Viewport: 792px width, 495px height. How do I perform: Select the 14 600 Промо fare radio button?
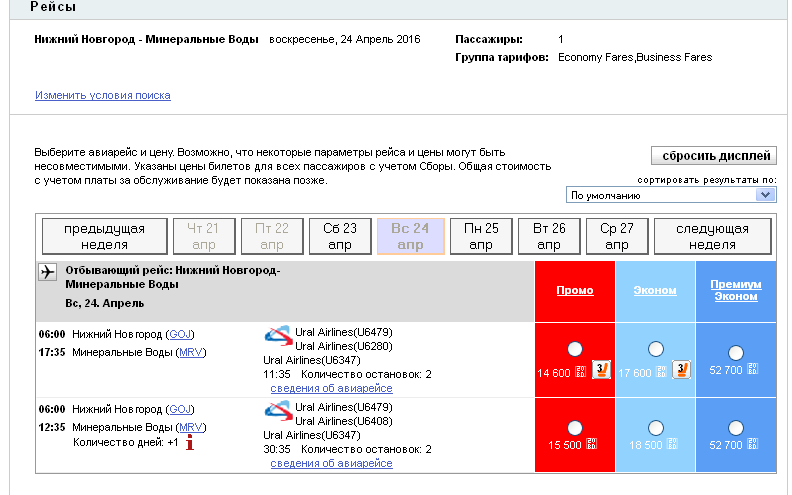(574, 349)
